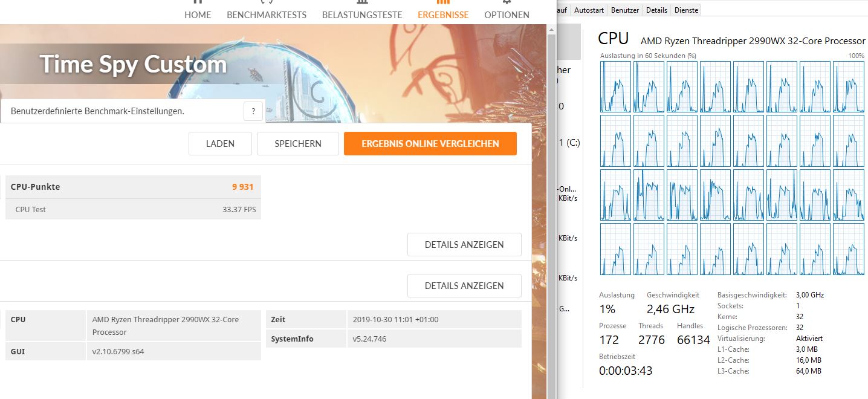Viewport: 868px width, 399px height.
Task: Click the CPU Test row label
Action: tap(31, 210)
